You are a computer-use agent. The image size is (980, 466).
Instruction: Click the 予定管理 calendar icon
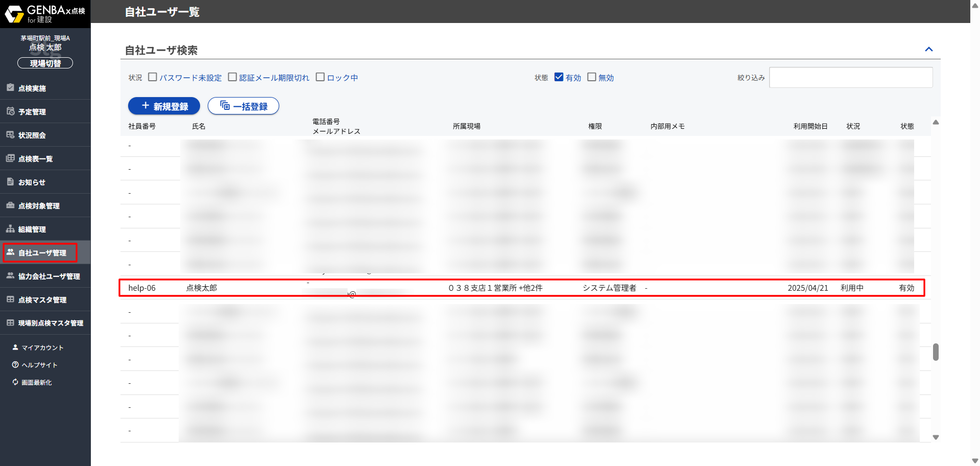pyautogui.click(x=10, y=111)
